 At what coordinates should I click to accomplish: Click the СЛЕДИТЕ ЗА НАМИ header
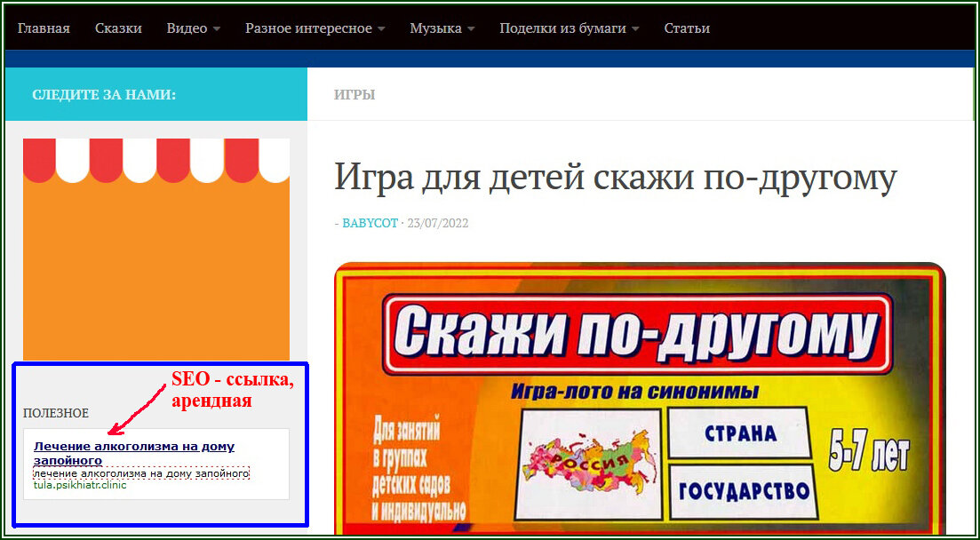[104, 95]
